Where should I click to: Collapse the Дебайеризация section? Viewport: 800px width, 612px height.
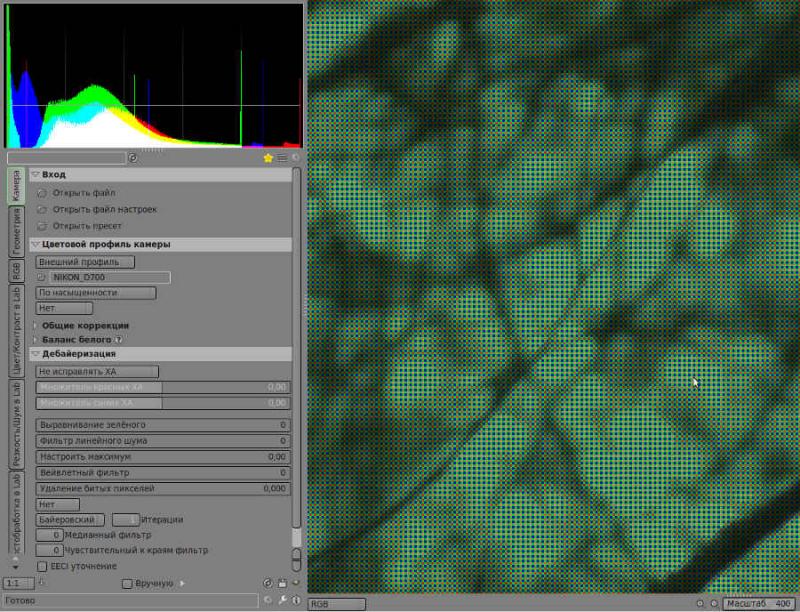click(35, 354)
